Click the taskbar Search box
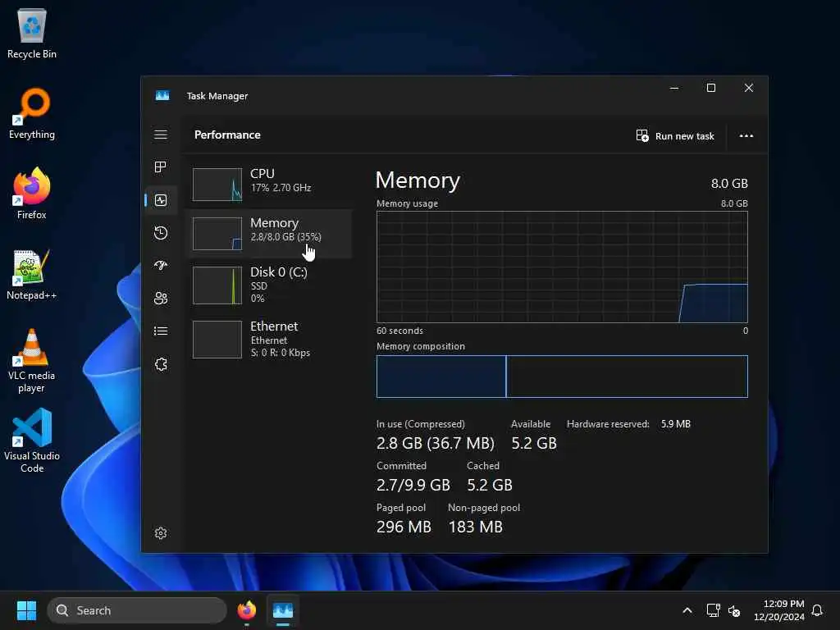The image size is (840, 630). tap(137, 610)
